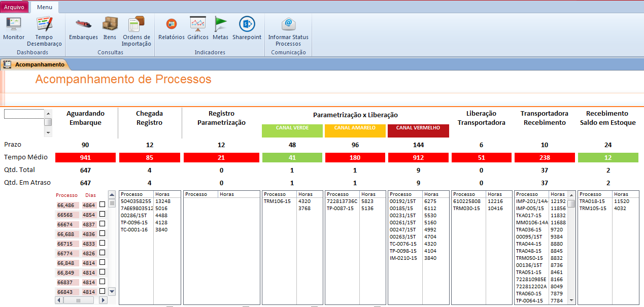The height and width of the screenshot is (307, 644).
Task: Click Informar Status Processos icon
Action: [x=288, y=24]
